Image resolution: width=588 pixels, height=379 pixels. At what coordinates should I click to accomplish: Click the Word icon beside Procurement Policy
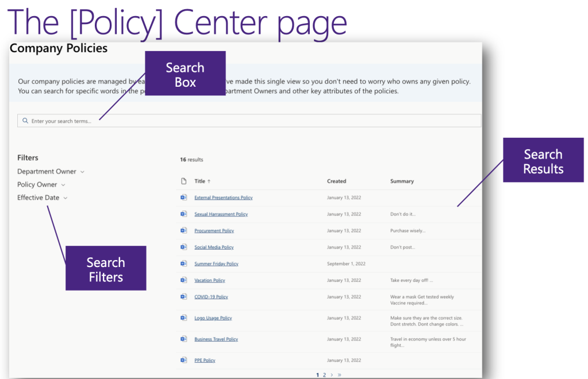tap(183, 230)
